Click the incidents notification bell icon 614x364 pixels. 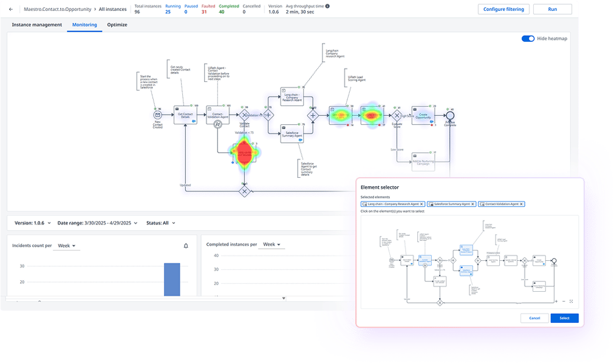186,246
